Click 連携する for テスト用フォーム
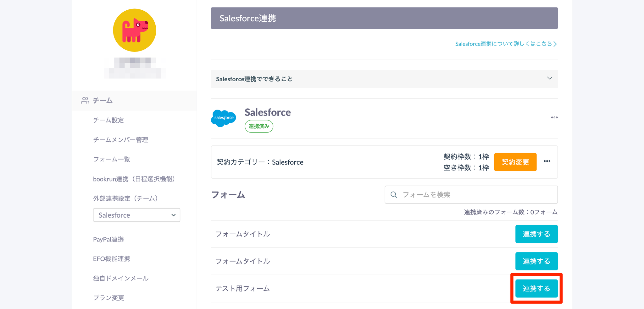Screen dimensions: 644x309 [536, 289]
